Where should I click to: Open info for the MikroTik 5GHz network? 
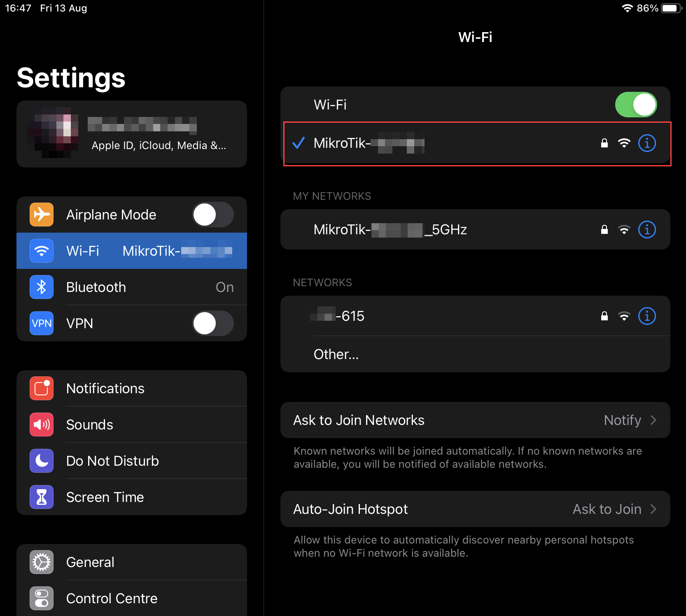point(647,230)
